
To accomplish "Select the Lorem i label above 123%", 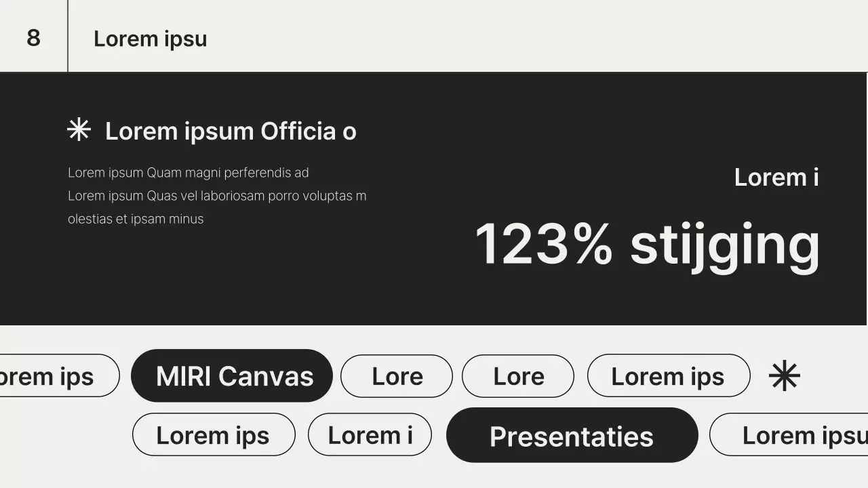I will click(776, 178).
